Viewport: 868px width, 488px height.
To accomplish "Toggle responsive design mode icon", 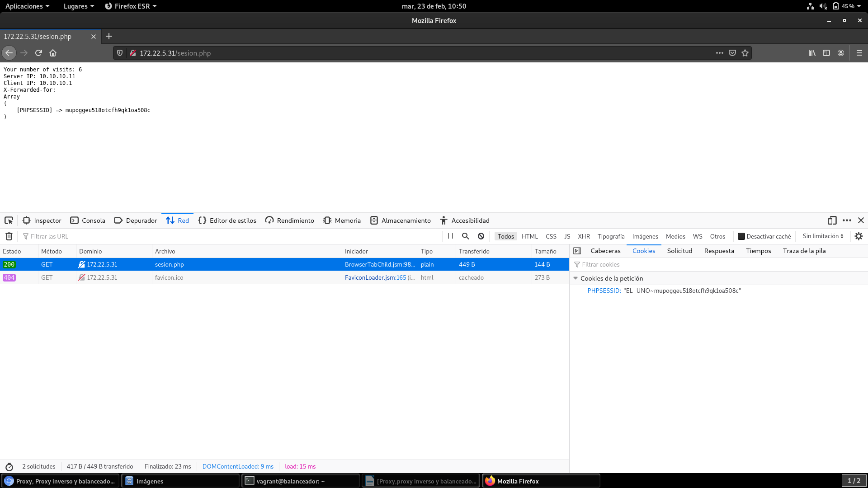I will pyautogui.click(x=832, y=221).
